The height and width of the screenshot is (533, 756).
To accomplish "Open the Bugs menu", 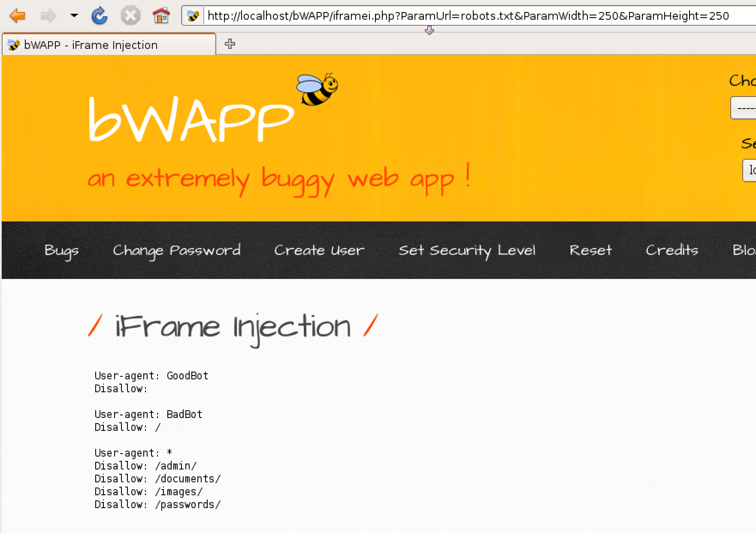I will (61, 251).
